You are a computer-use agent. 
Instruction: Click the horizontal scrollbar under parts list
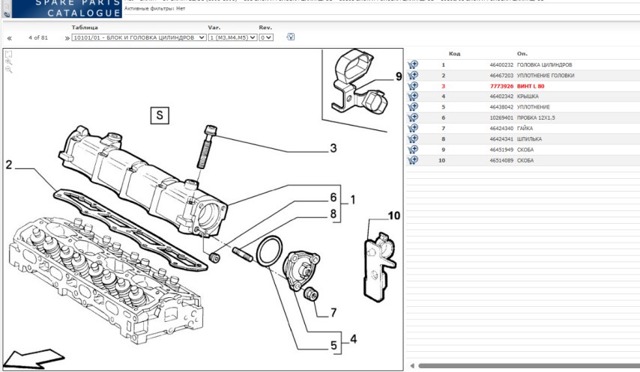point(529,366)
